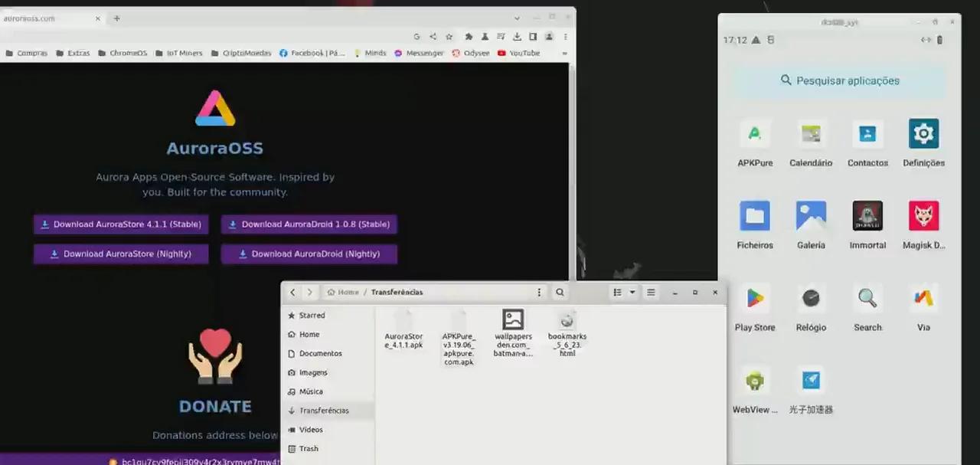The width and height of the screenshot is (980, 465).
Task: Click Download AuroraStore (Nightly) button
Action: (x=121, y=254)
